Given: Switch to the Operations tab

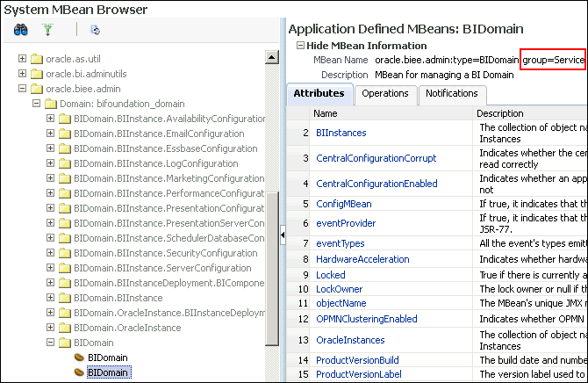Looking at the screenshot, I should coord(385,93).
